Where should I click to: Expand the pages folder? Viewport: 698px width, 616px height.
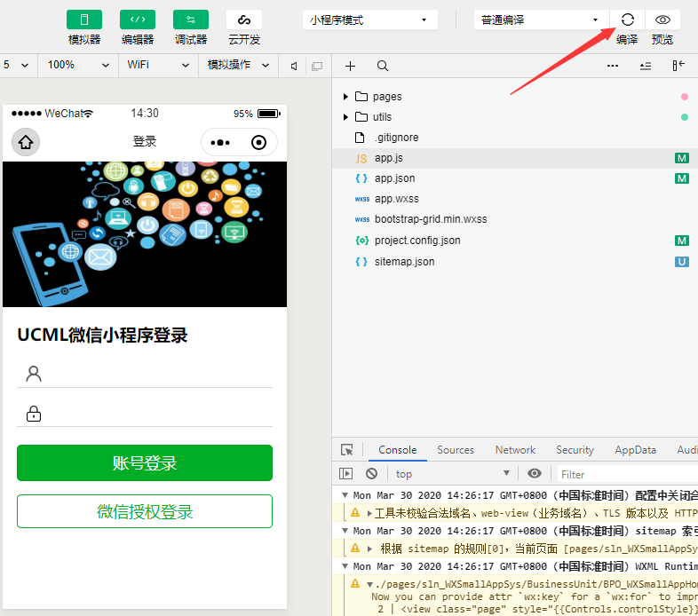tap(345, 97)
